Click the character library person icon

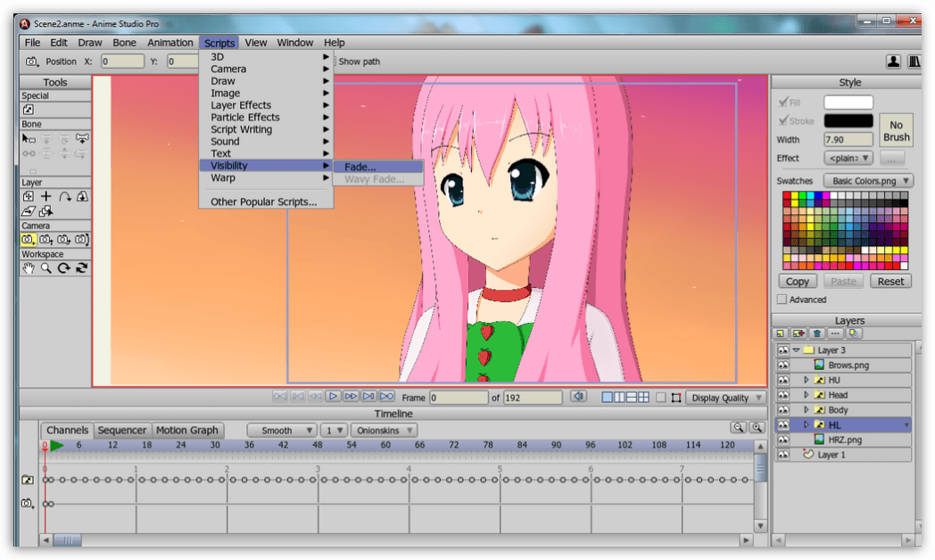coord(893,62)
